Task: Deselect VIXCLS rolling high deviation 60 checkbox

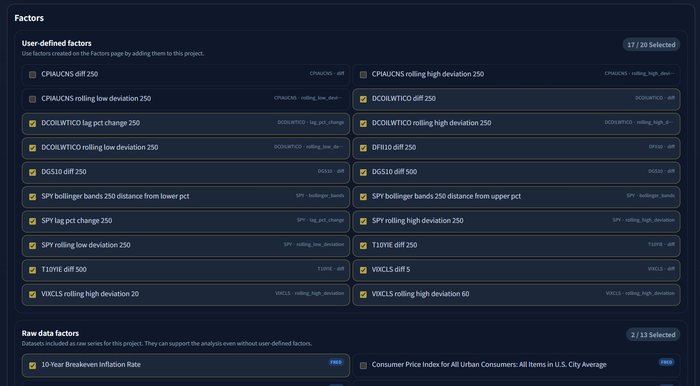Action: (363, 295)
